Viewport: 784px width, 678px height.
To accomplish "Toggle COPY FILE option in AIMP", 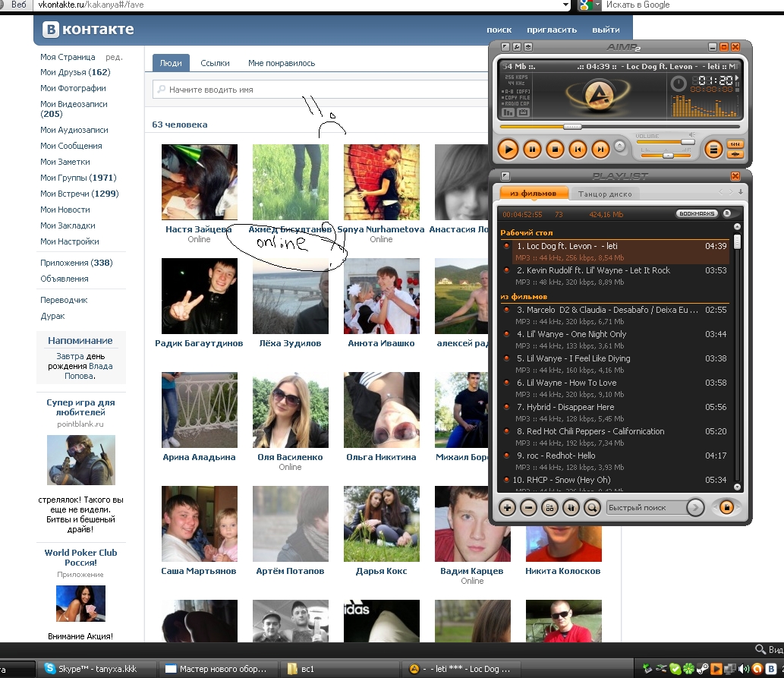I will coord(515,98).
